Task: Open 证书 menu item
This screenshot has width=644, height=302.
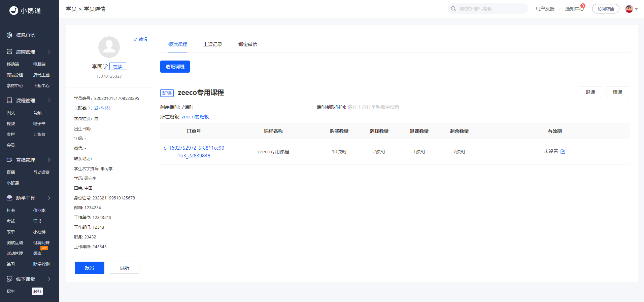Action: click(x=37, y=221)
